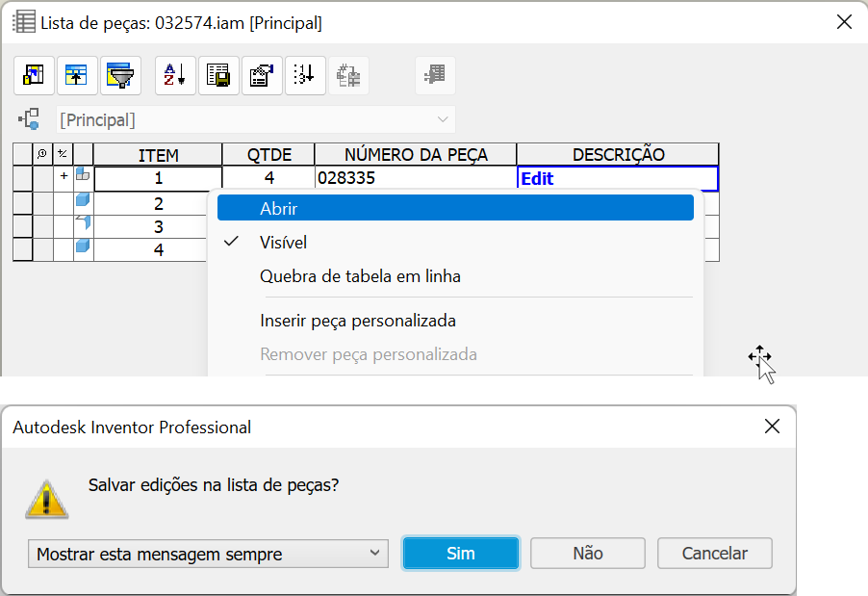
Task: Click the NÚMERO DA PEÇA column header
Action: [416, 155]
